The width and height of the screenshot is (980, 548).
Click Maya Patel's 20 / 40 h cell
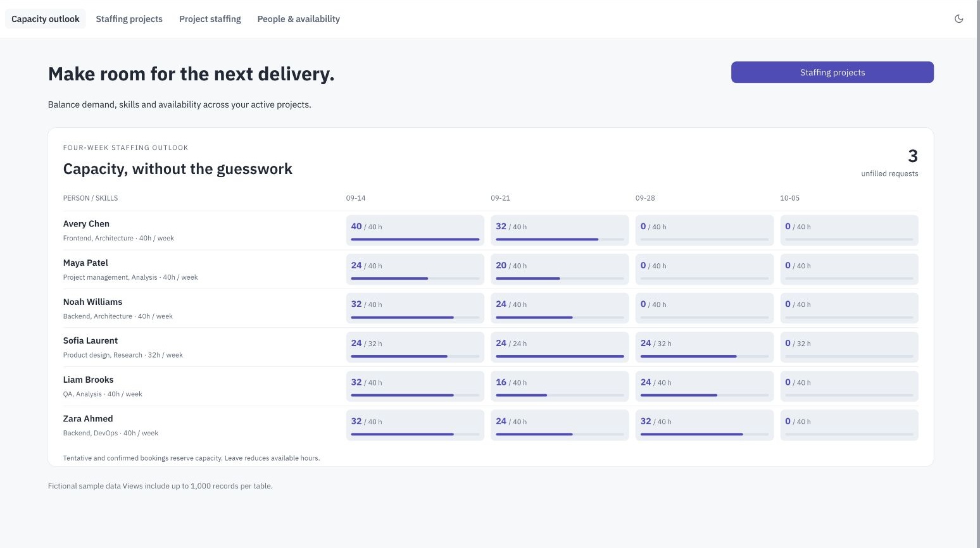click(560, 270)
